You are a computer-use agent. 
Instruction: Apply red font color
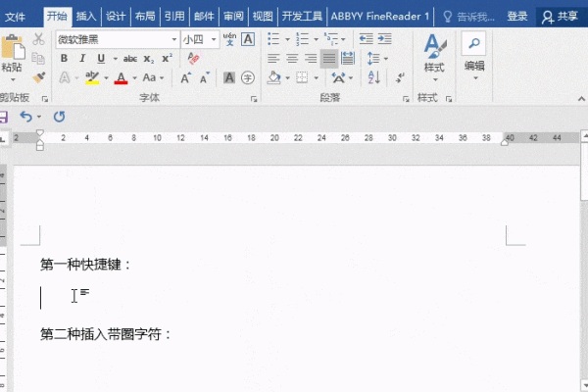(121, 77)
